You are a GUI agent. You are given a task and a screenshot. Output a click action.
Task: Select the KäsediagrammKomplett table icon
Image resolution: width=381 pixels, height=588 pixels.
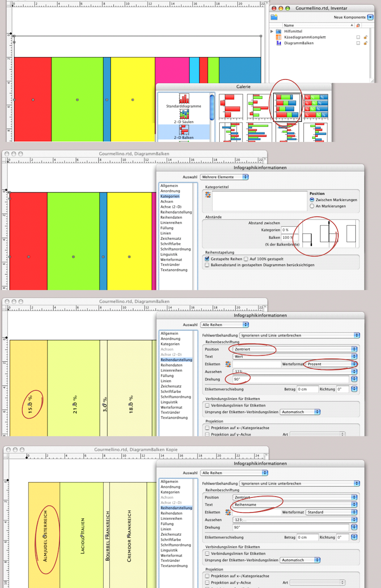279,37
